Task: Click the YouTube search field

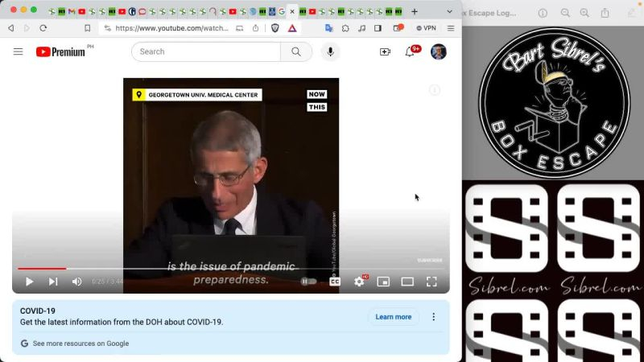Action: [208, 51]
